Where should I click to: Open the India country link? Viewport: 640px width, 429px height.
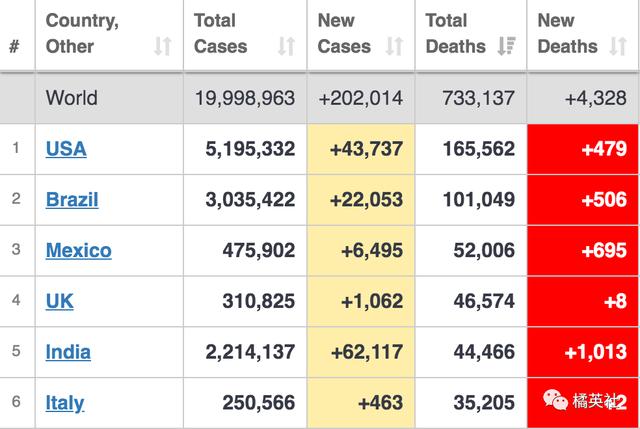pos(68,351)
